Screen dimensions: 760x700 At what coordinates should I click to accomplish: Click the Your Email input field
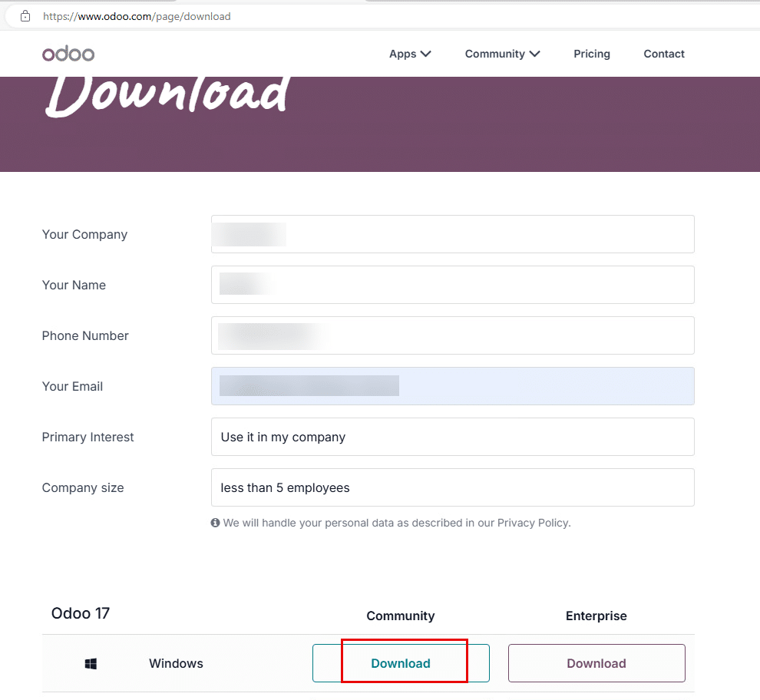(x=452, y=386)
